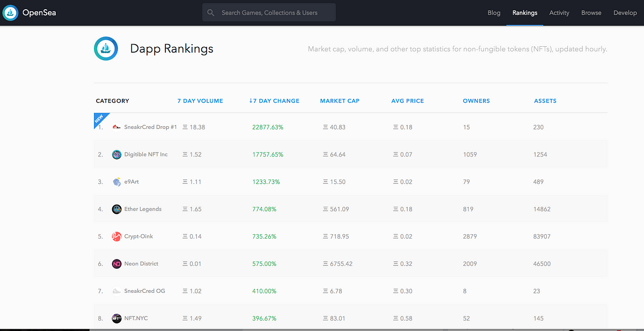
Task: Sort by Assets column
Action: tap(545, 101)
